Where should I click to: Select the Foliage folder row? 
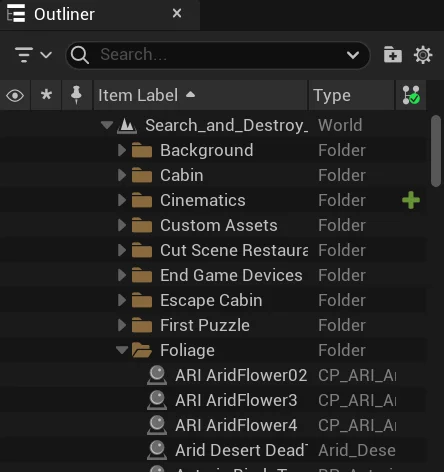coord(213,350)
